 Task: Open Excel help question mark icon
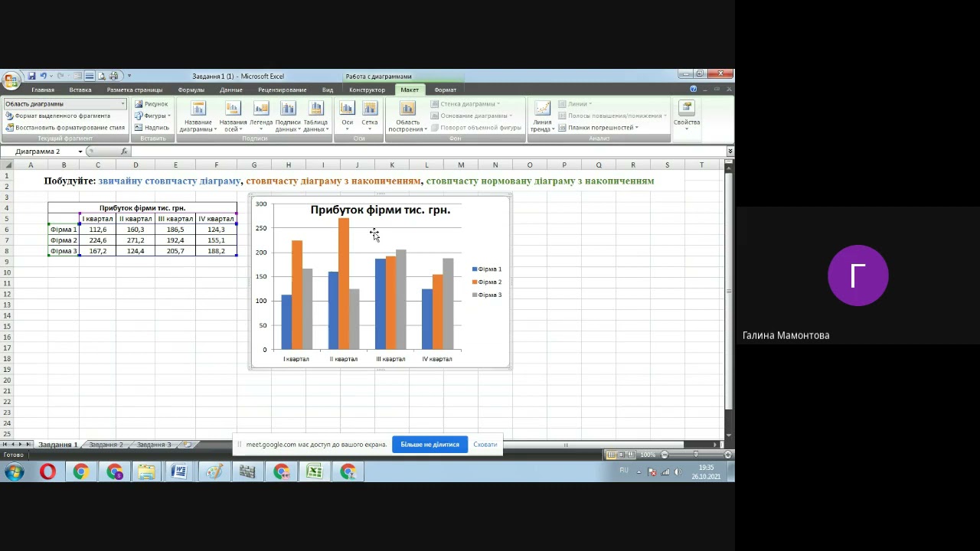pos(694,90)
